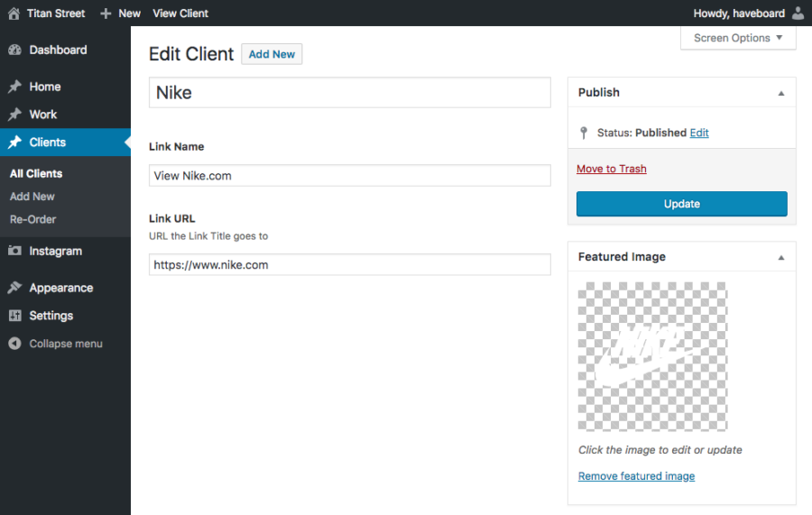Click the Titan Street home icon

[14, 14]
